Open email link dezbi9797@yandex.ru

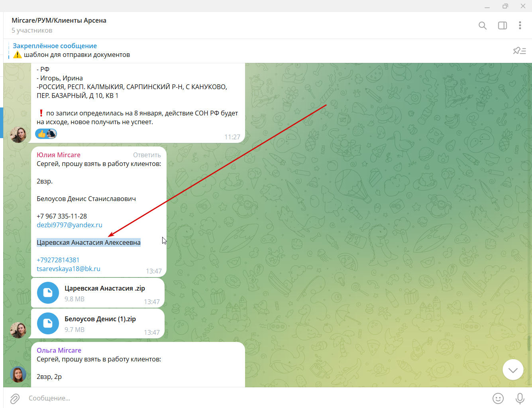tap(69, 225)
